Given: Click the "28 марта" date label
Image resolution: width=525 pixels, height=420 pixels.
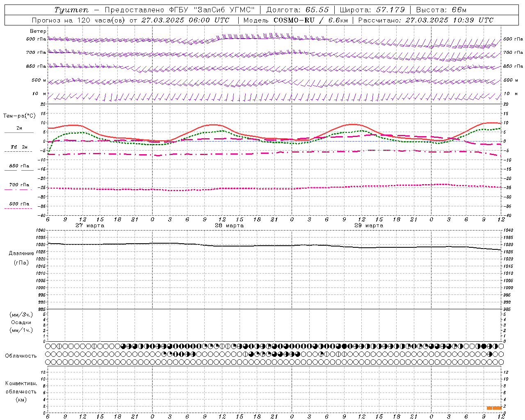Looking at the screenshot, I should point(229,226).
